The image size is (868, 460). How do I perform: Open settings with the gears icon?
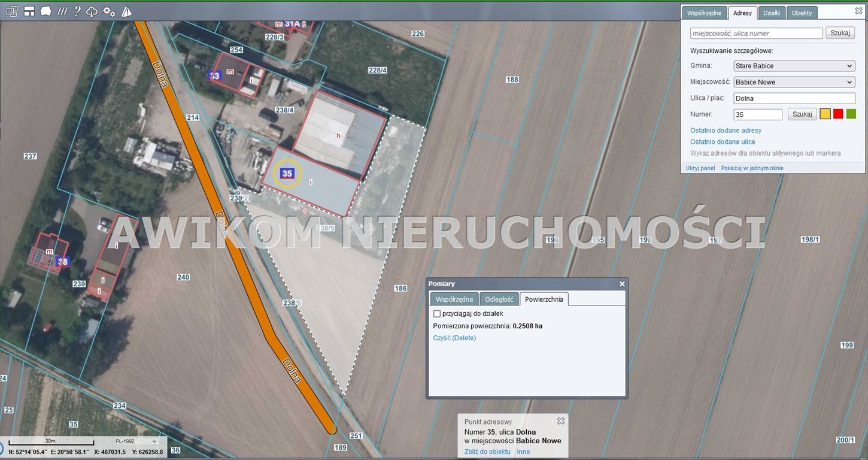(x=109, y=11)
